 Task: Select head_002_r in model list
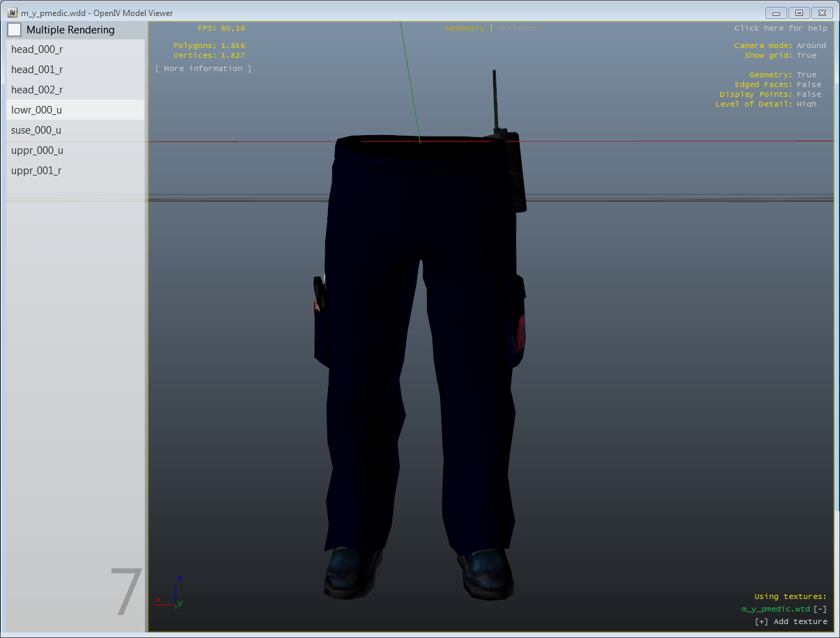click(x=37, y=90)
